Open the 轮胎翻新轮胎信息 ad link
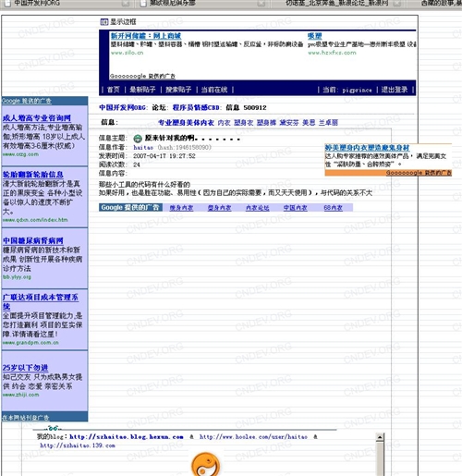The image size is (462, 476). (33, 175)
